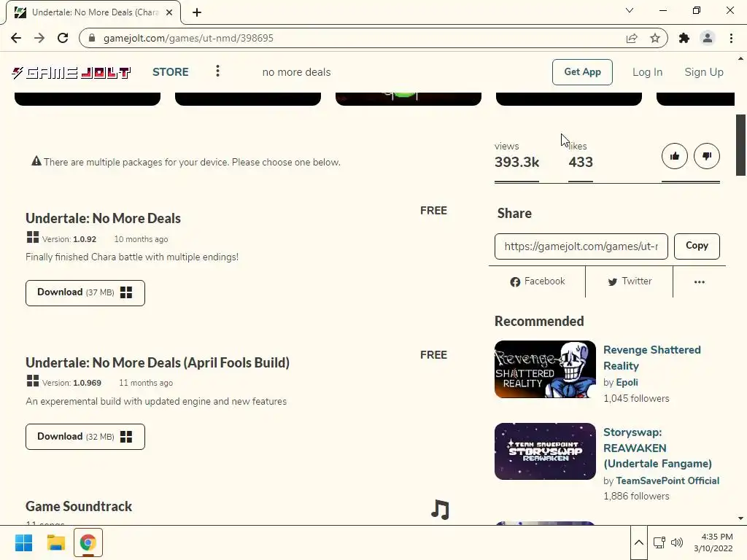The width and height of the screenshot is (747, 560).
Task: Click version 1.0.969 text
Action: tap(71, 383)
